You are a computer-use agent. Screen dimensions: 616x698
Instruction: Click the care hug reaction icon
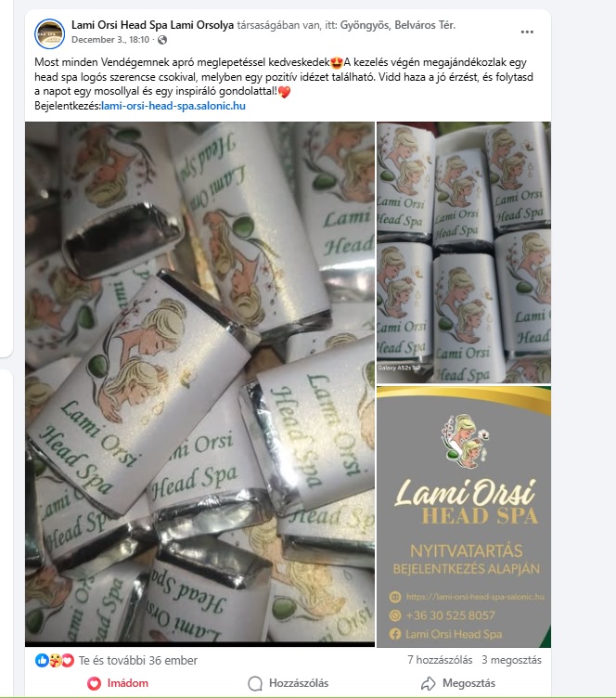click(55, 660)
